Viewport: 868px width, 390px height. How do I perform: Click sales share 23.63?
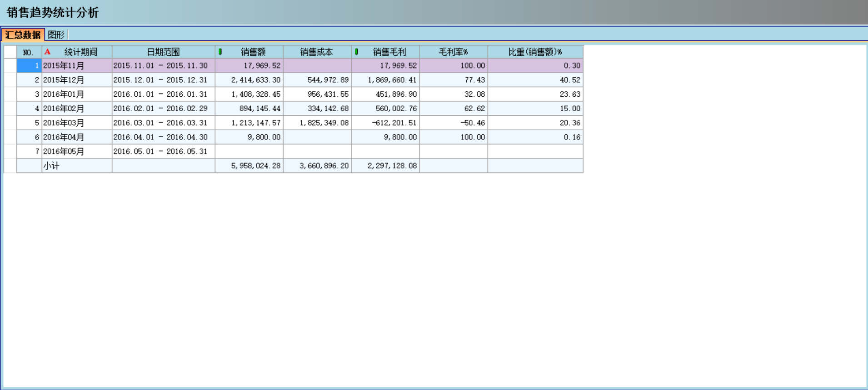point(535,94)
